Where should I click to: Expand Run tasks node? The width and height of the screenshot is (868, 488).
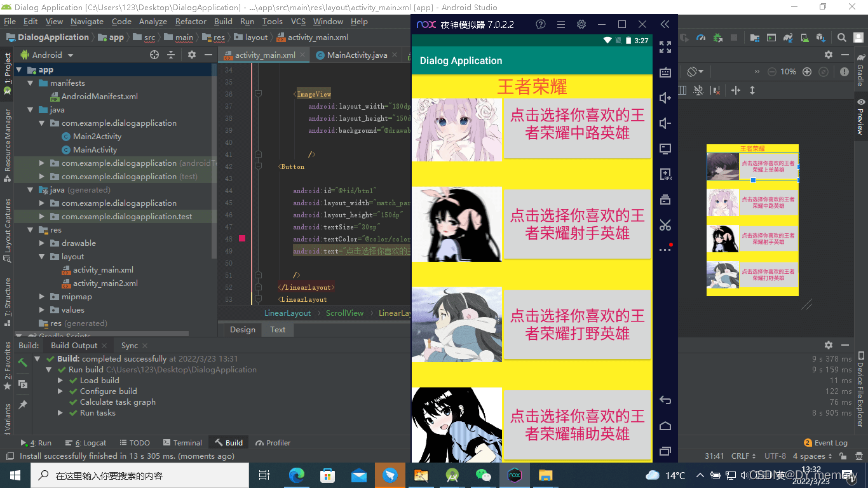click(x=60, y=413)
